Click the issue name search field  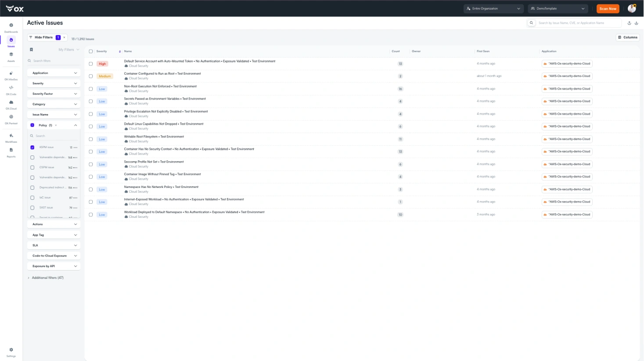tap(578, 23)
